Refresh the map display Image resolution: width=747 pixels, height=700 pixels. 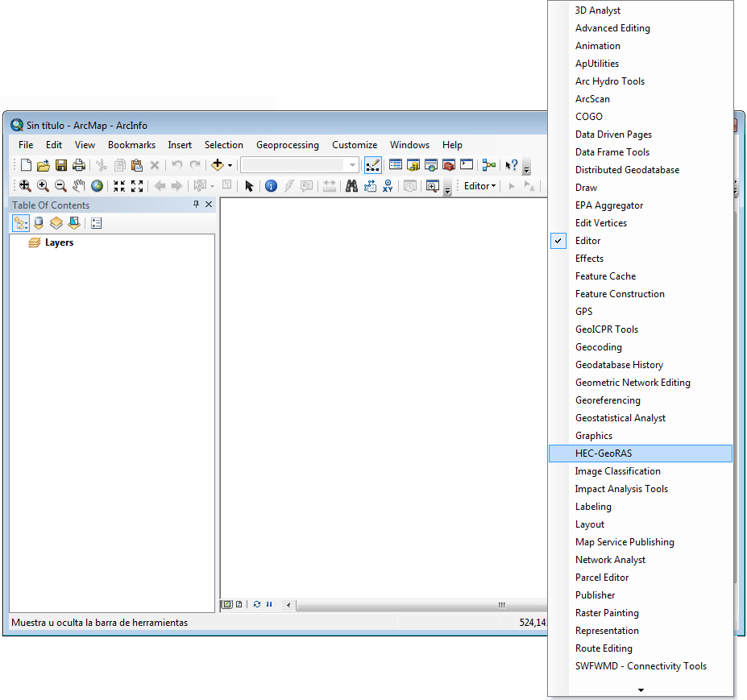257,604
